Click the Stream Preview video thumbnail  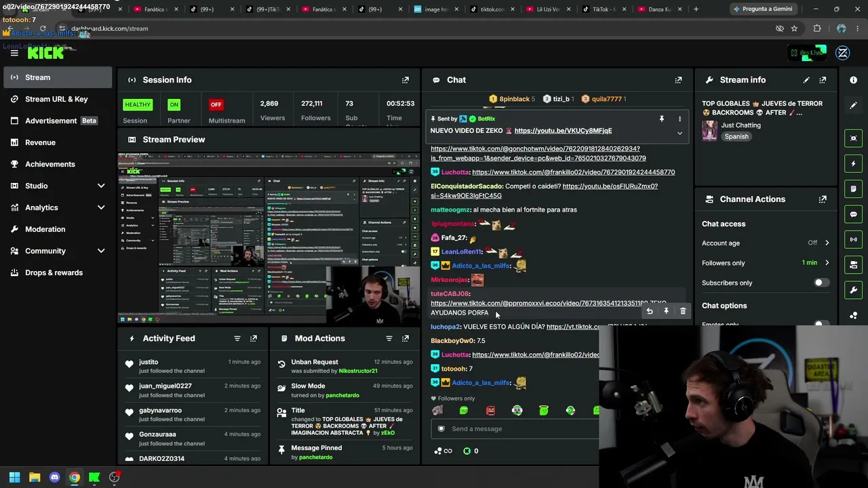tap(269, 238)
